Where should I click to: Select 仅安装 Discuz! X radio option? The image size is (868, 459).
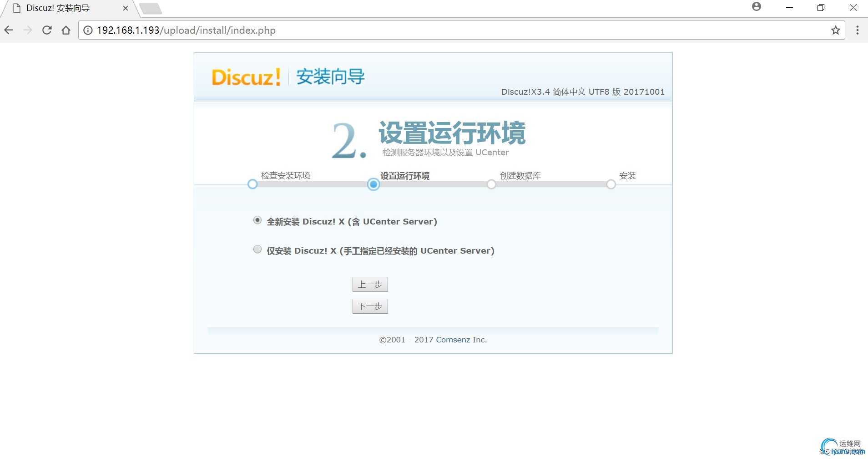coord(257,249)
